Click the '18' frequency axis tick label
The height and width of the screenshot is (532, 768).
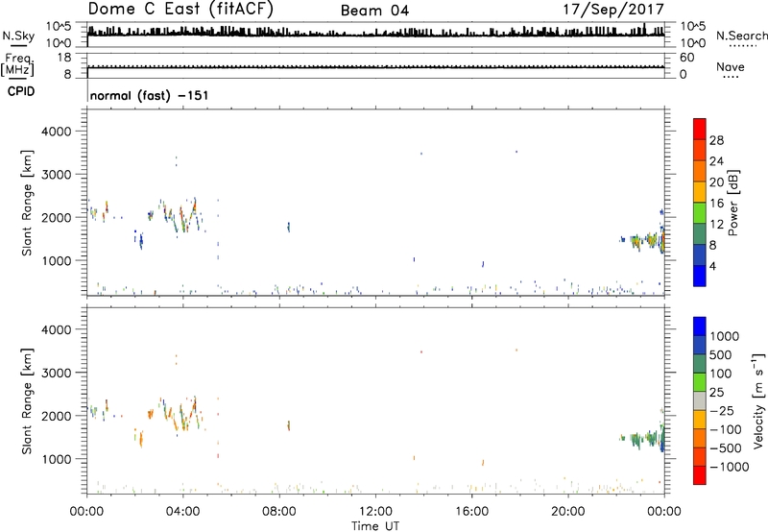pyautogui.click(x=64, y=58)
